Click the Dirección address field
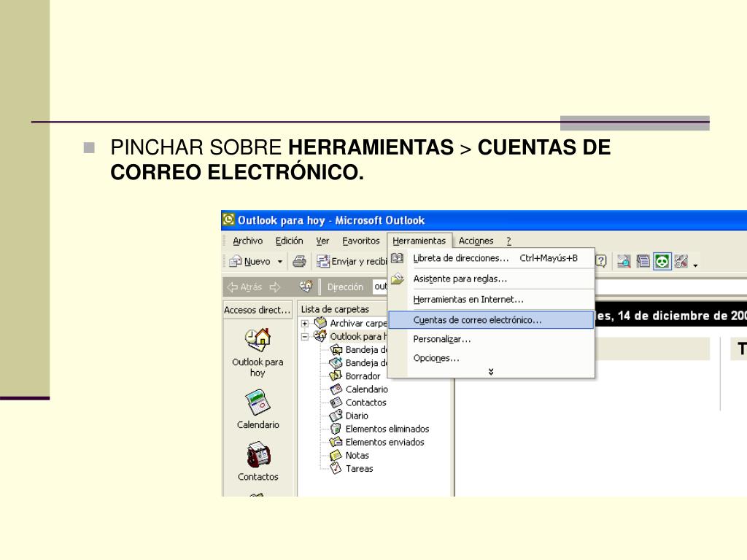 pos(380,287)
